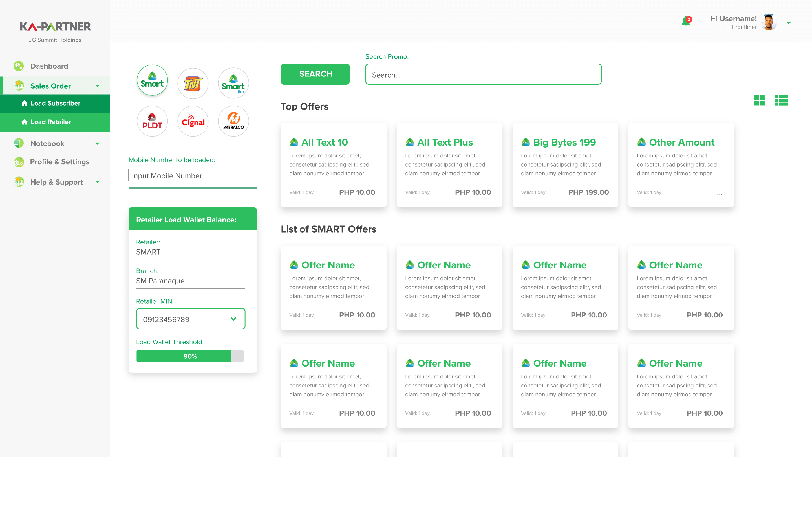The width and height of the screenshot is (812, 508).
Task: Click the Dashboard sidebar icon
Action: (x=19, y=66)
